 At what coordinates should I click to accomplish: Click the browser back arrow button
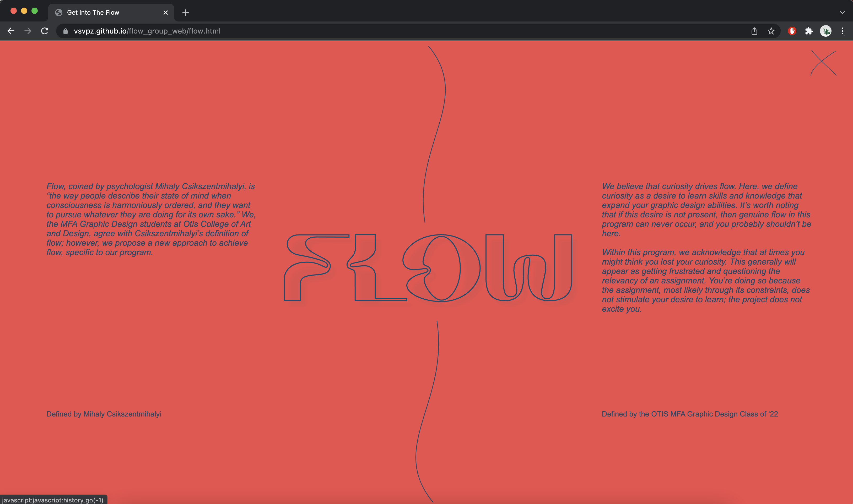coord(11,31)
